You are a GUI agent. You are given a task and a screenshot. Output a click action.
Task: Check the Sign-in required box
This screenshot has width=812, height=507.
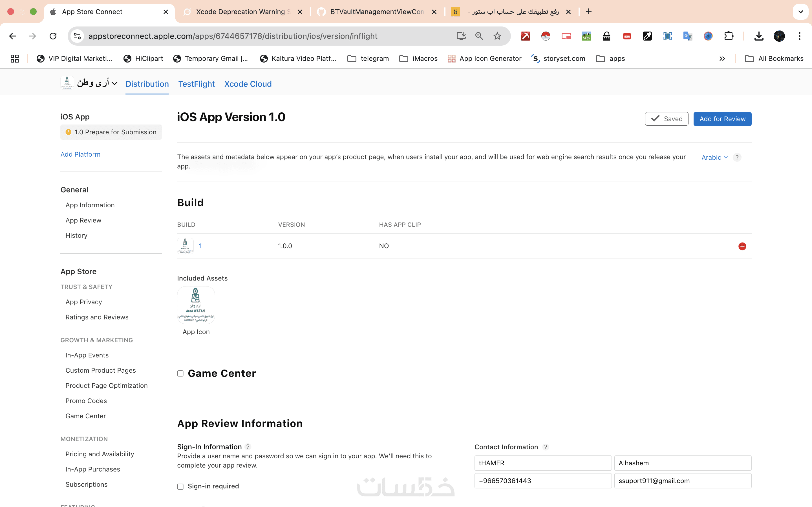tap(180, 486)
